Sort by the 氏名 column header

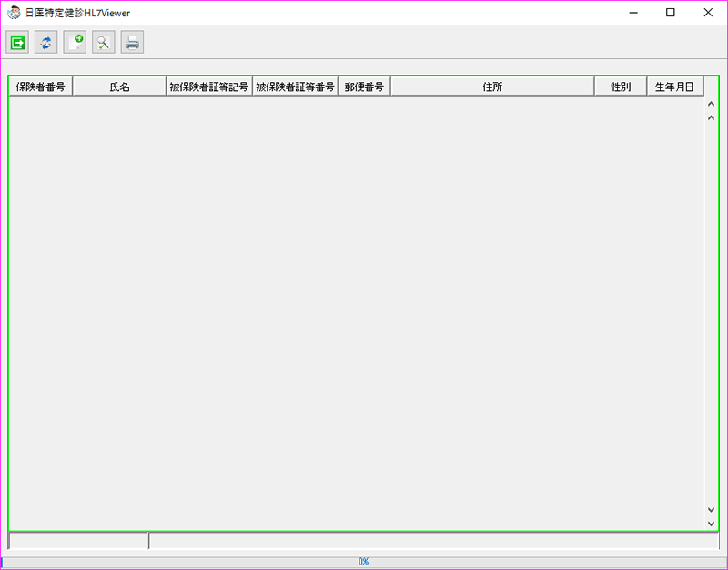(120, 86)
